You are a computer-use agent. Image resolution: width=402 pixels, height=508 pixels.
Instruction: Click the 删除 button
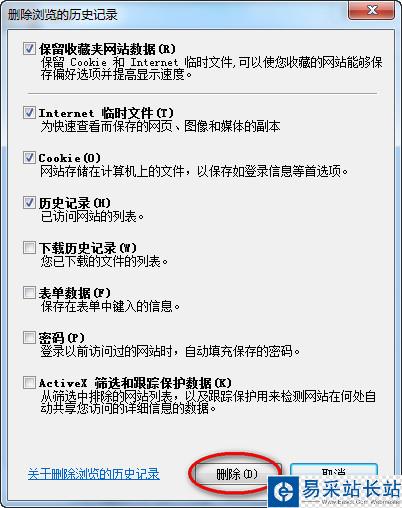click(x=237, y=474)
